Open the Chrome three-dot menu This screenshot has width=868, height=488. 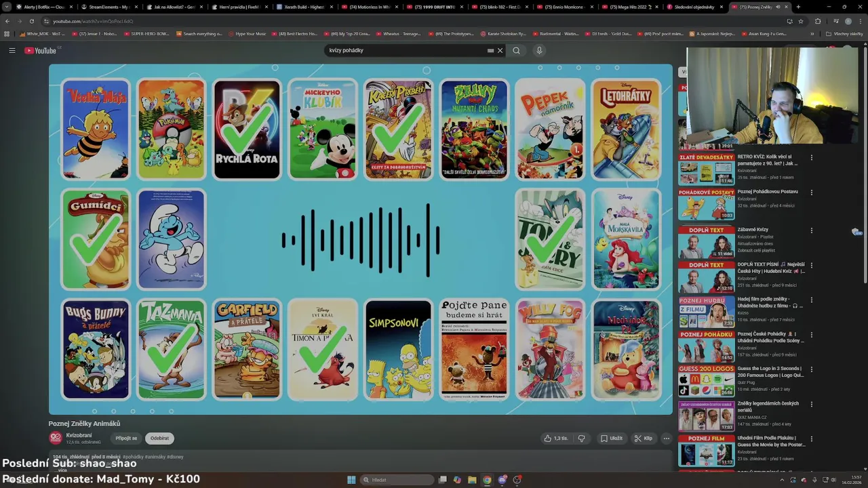[861, 21]
